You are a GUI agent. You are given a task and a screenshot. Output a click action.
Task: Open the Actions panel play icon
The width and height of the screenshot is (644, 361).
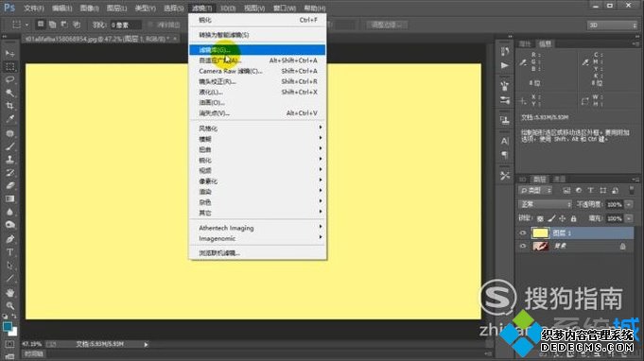click(505, 65)
